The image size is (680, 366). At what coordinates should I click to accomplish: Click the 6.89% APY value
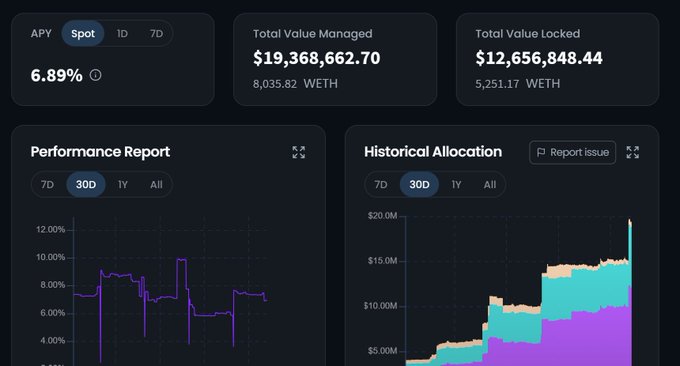click(56, 75)
